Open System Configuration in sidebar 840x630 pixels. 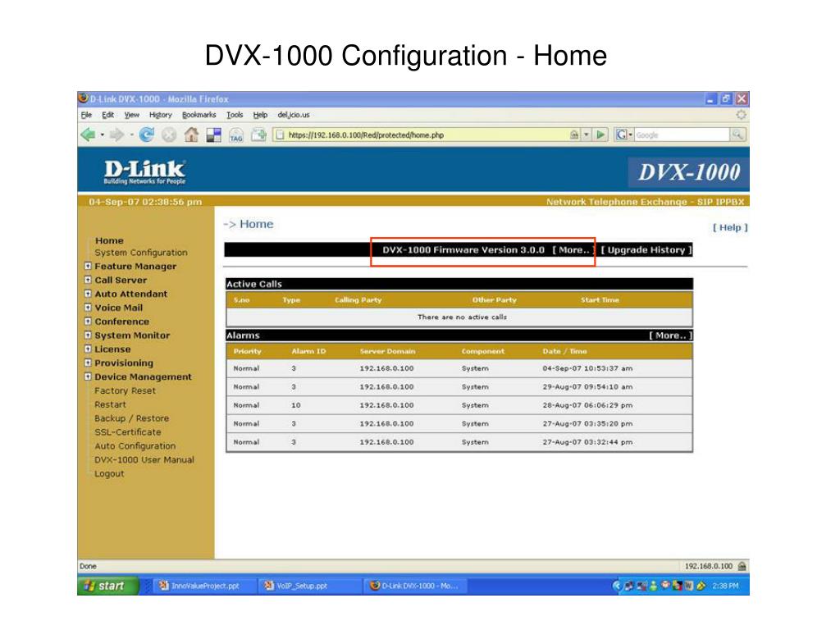(x=141, y=253)
